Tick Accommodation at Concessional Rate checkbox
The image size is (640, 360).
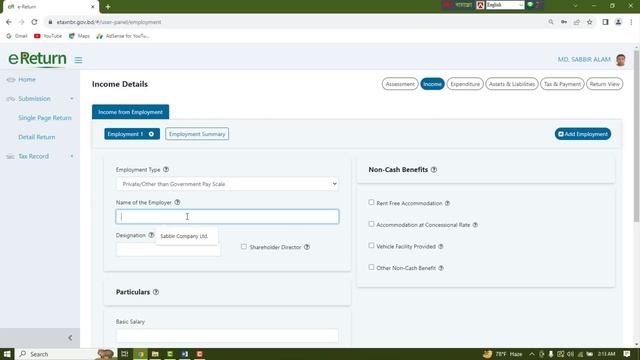coord(371,224)
